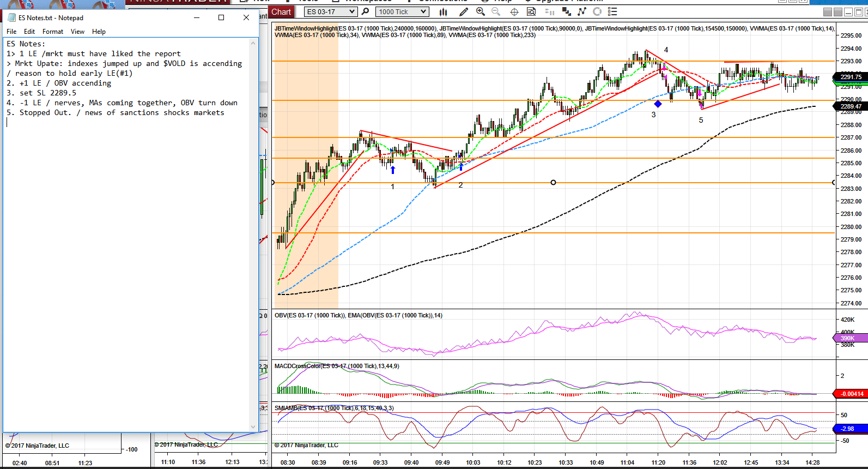Select the drawing tools pencil icon

[464, 11]
